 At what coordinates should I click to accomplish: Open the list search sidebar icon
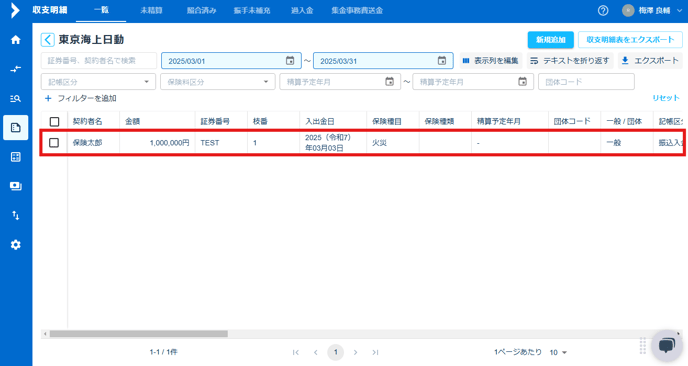tap(16, 98)
